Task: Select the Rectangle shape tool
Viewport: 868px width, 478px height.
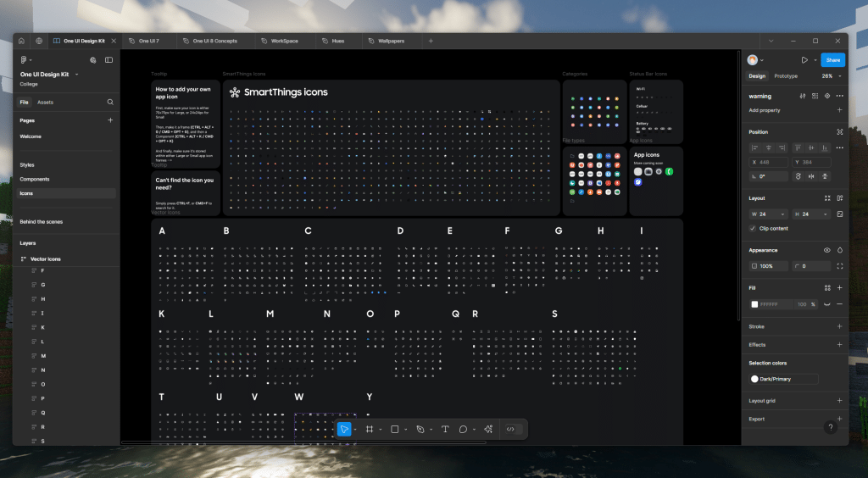Action: point(395,430)
